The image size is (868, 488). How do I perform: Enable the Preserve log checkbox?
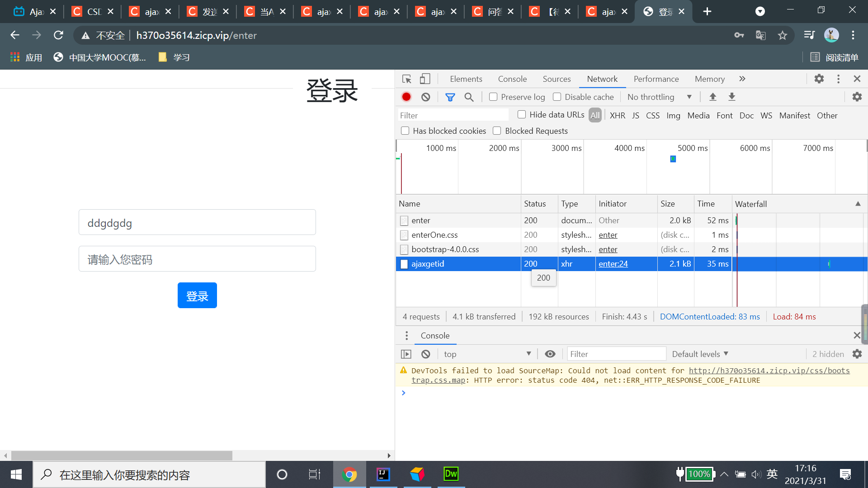click(x=493, y=97)
